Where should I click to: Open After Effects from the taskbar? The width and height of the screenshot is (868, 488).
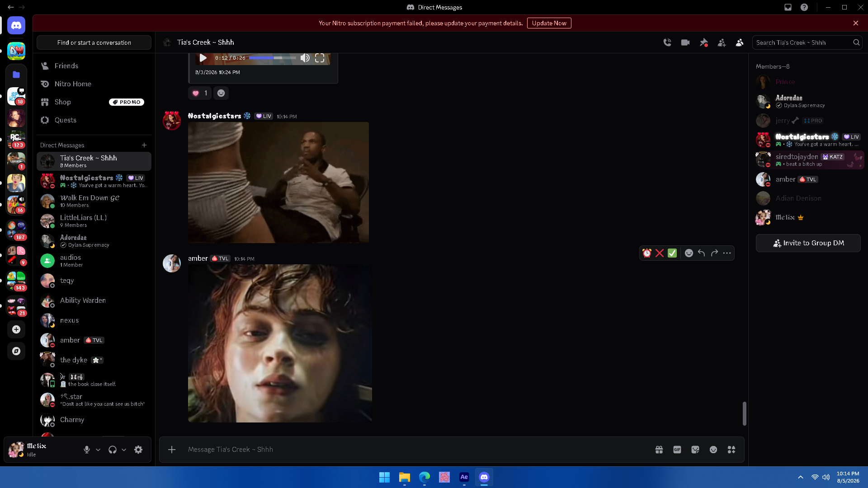point(464,477)
